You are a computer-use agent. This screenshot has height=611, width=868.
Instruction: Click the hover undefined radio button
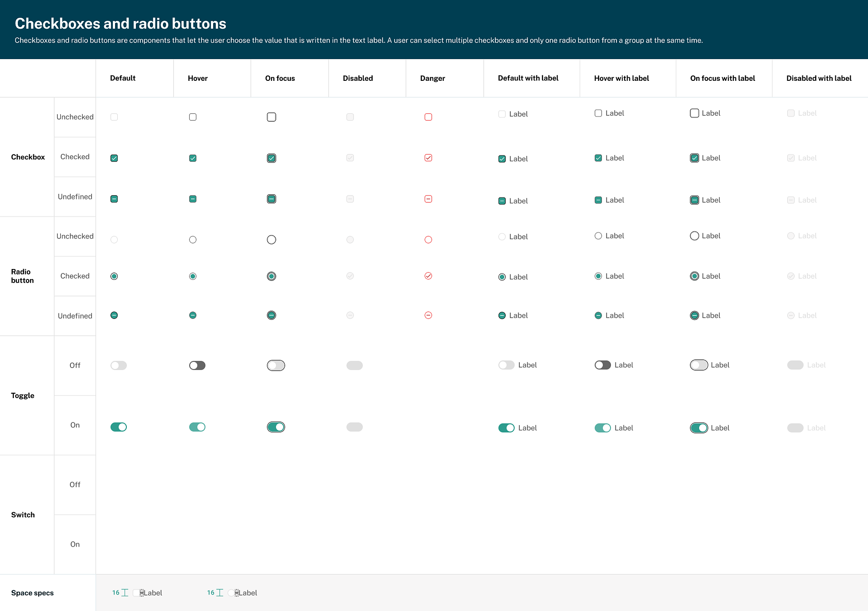pos(193,315)
